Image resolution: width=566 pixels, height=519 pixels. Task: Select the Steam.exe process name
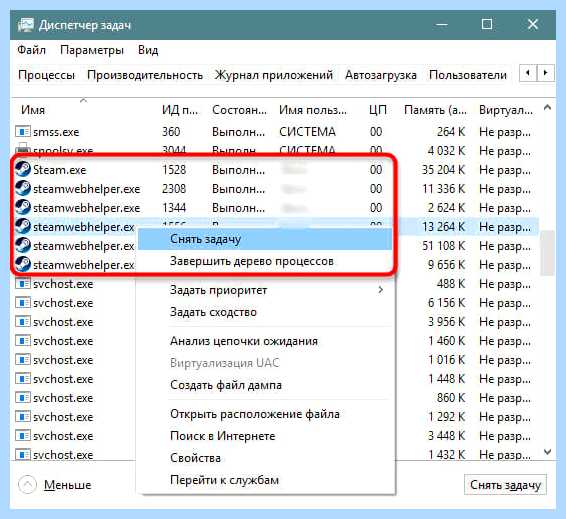tap(60, 170)
